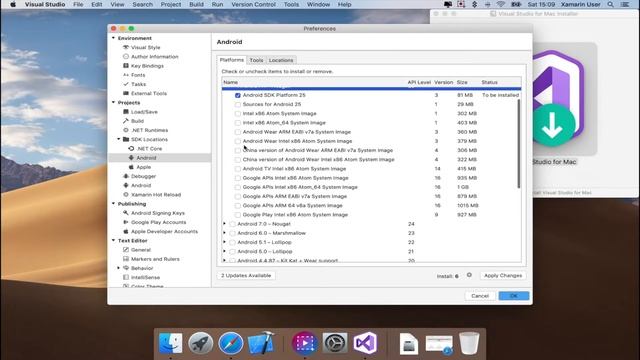Check Android Wear ARM EABI v7a System Image
The height and width of the screenshot is (360, 640).
tap(238, 132)
